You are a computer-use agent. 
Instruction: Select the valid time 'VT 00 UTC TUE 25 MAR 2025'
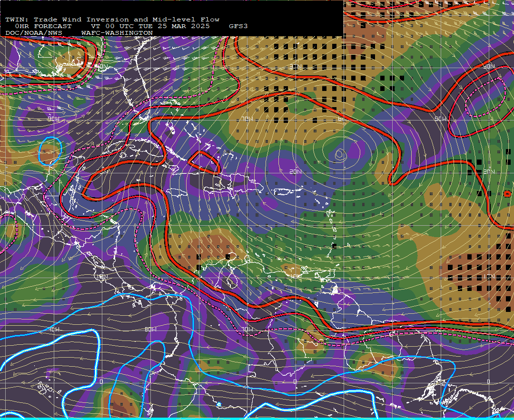click(x=150, y=26)
